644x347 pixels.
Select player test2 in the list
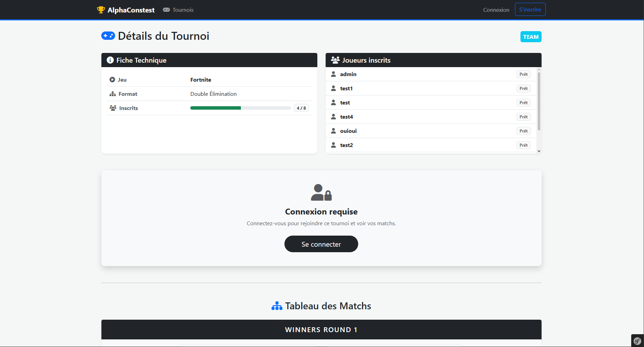tap(431, 145)
